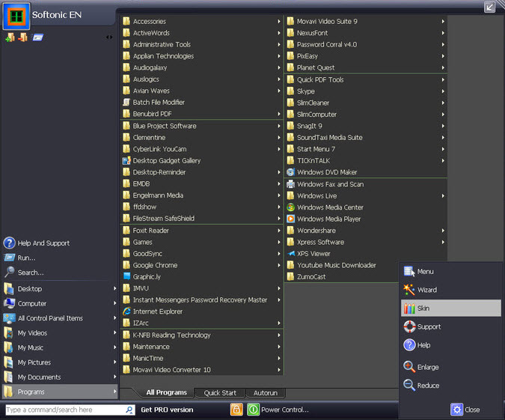Click the Wizard magic wand icon
This screenshot has width=505, height=420.
pyautogui.click(x=409, y=290)
